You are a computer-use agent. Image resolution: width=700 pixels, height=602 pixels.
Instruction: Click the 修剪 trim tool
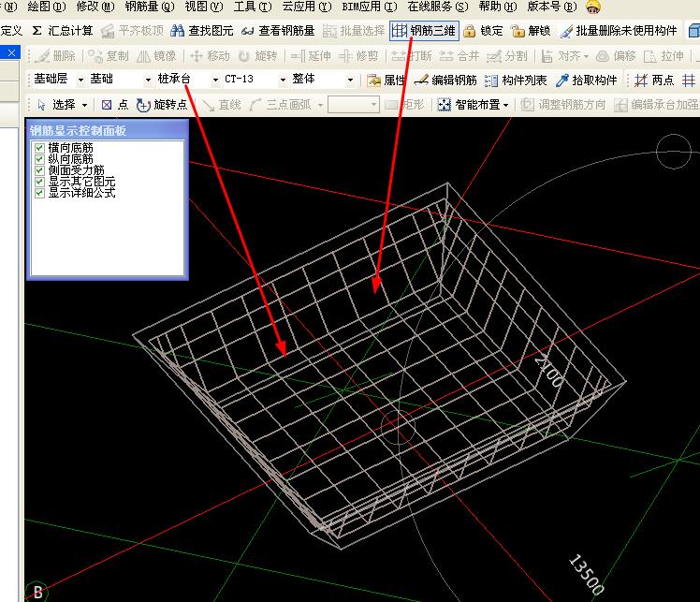[358, 56]
